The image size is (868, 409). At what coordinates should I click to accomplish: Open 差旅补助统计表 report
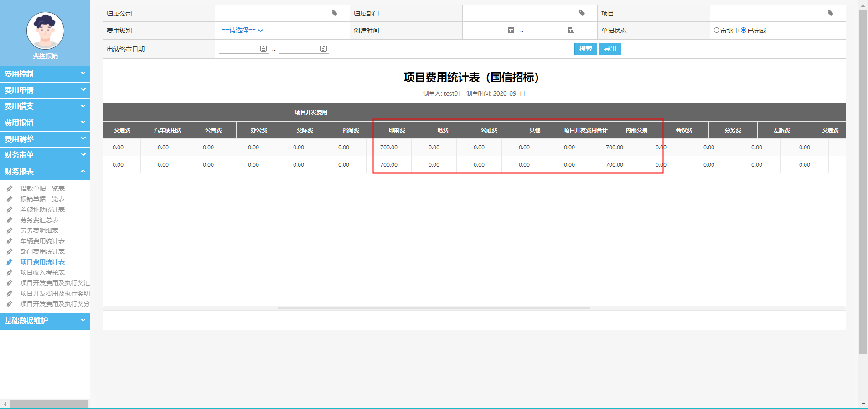pos(42,210)
